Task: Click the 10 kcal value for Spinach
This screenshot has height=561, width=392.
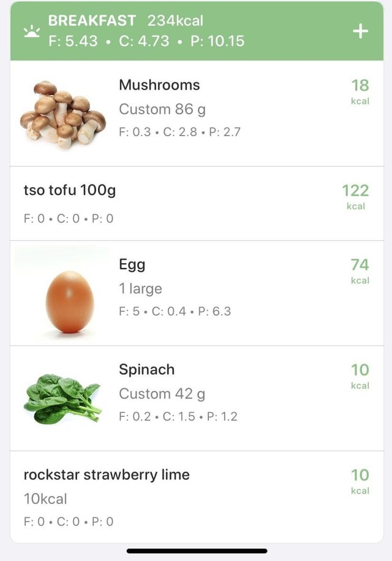Action: pyautogui.click(x=360, y=376)
